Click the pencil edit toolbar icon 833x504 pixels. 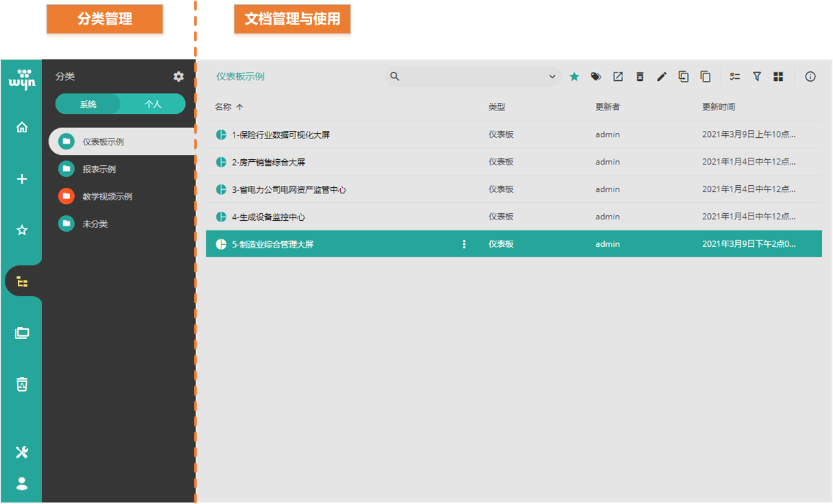pos(662,77)
